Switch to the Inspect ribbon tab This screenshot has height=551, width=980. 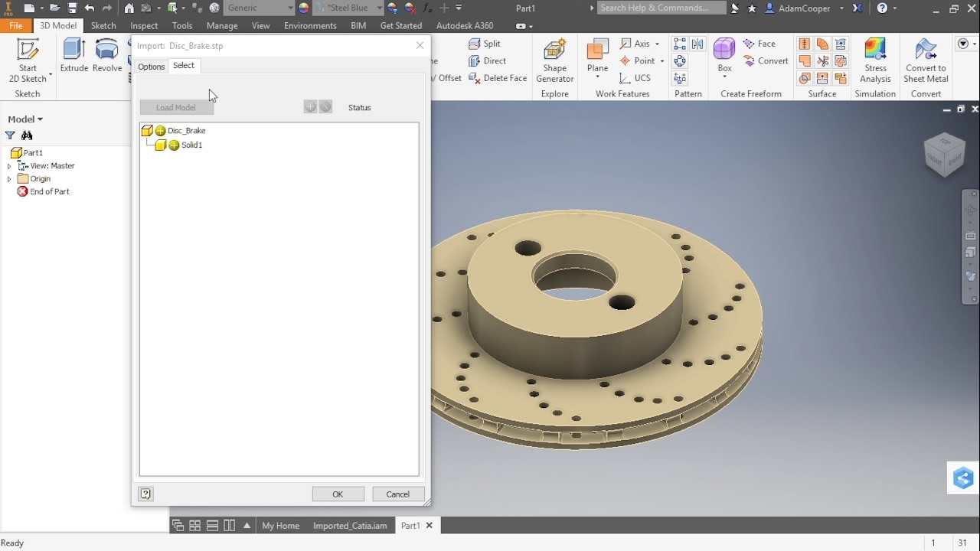144,25
